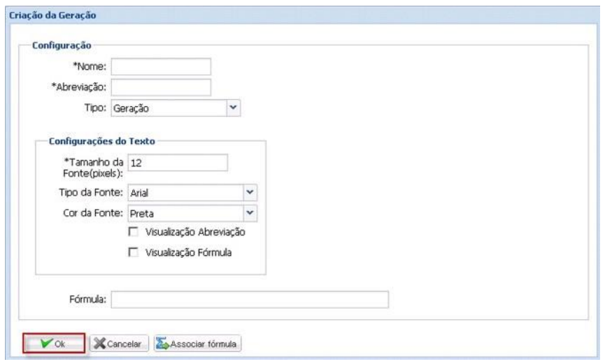Click the Configurações do Texto group heading
The height and width of the screenshot is (364, 605).
[101, 140]
